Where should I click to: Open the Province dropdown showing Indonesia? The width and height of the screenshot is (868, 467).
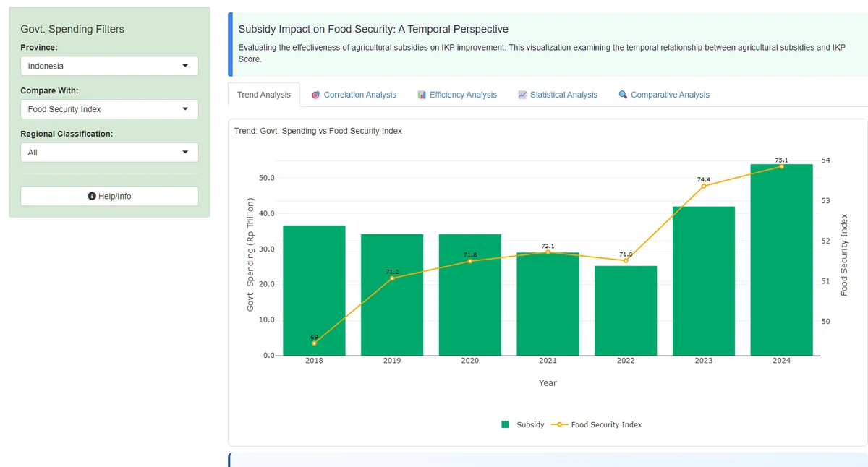pyautogui.click(x=109, y=66)
